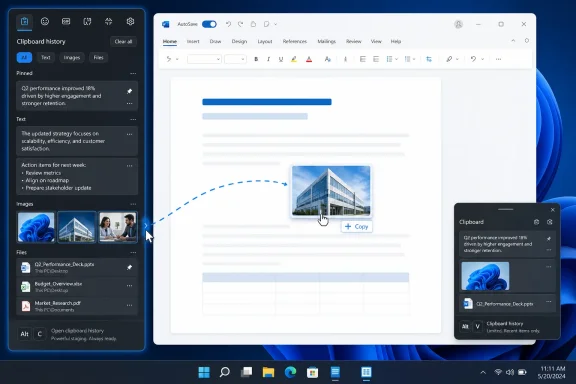576x384 pixels.
Task: Select the Windows bloom wallpaper thumbnail in Images
Action: coord(36,227)
